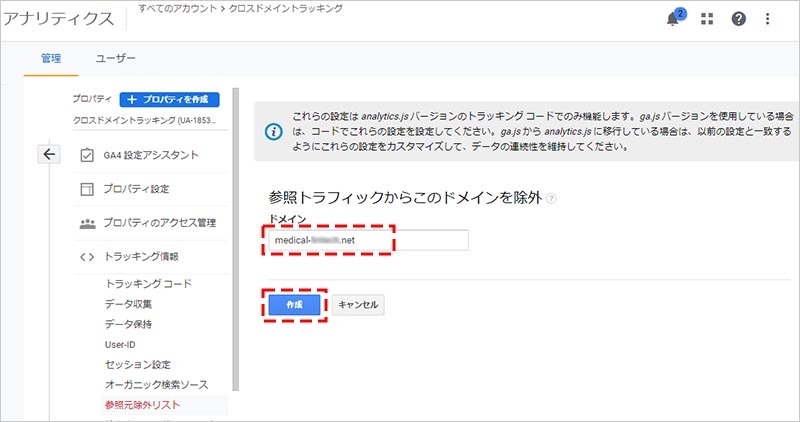The image size is (800, 422).
Task: Click the help question mark icon
Action: tap(738, 19)
